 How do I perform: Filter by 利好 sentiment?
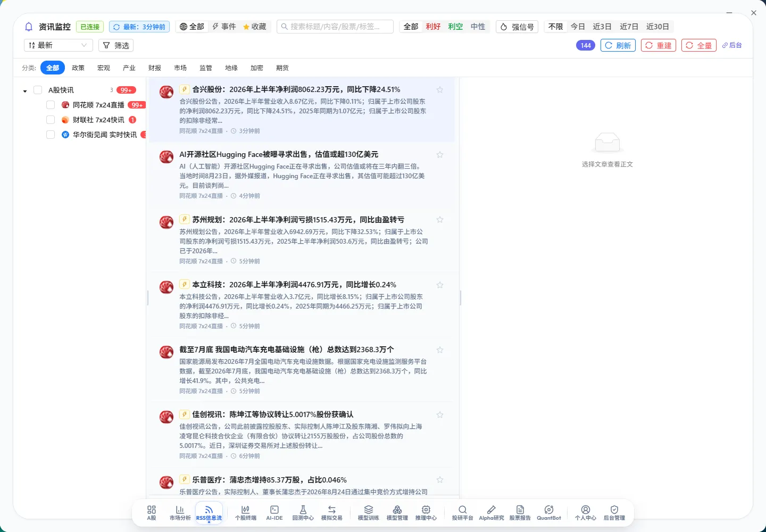433,27
